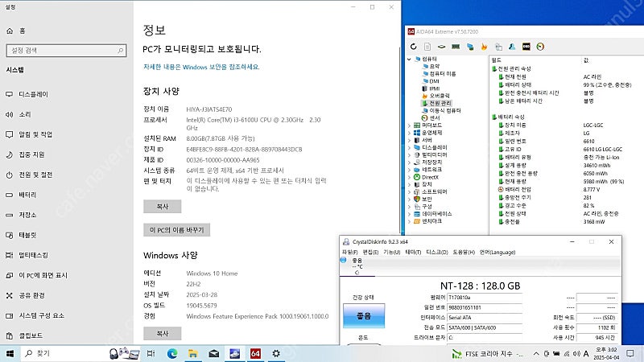Expand the DirectX tree node in AIDA64
644x362 pixels.
pyautogui.click(x=409, y=177)
